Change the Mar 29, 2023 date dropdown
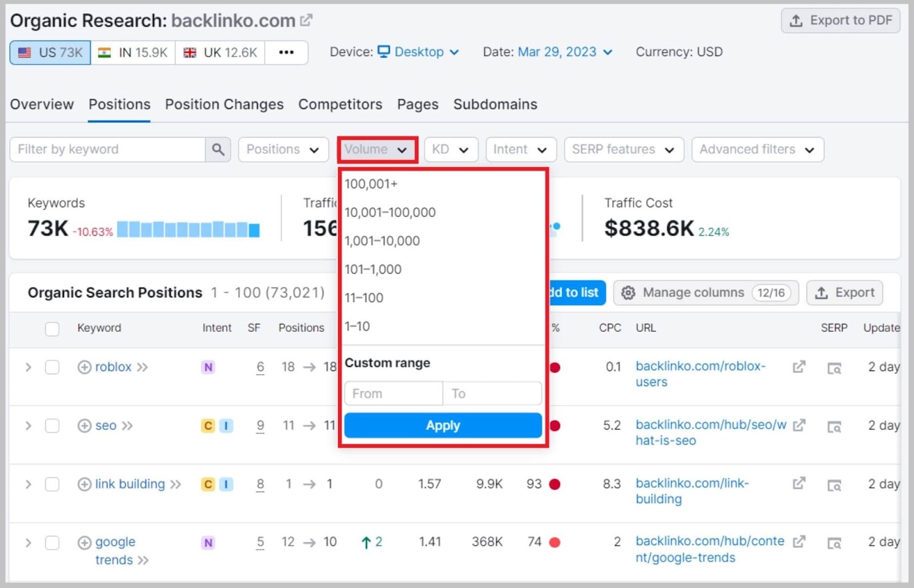The width and height of the screenshot is (914, 588). (x=565, y=52)
